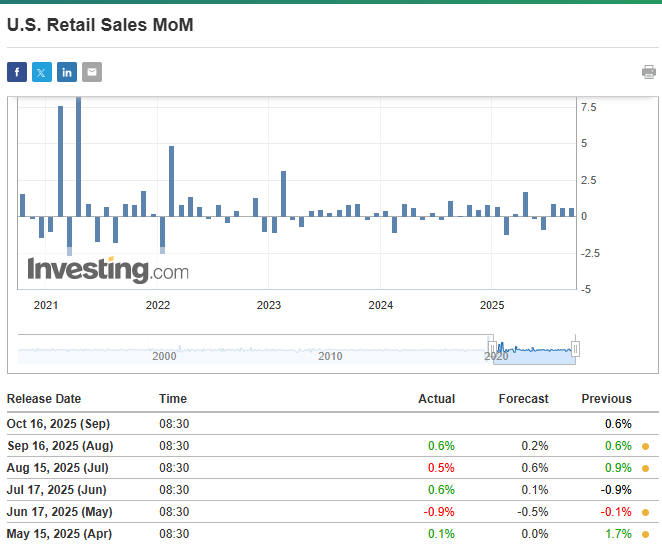Click the Forecast column header
Screen dimensions: 662x548
coord(523,399)
